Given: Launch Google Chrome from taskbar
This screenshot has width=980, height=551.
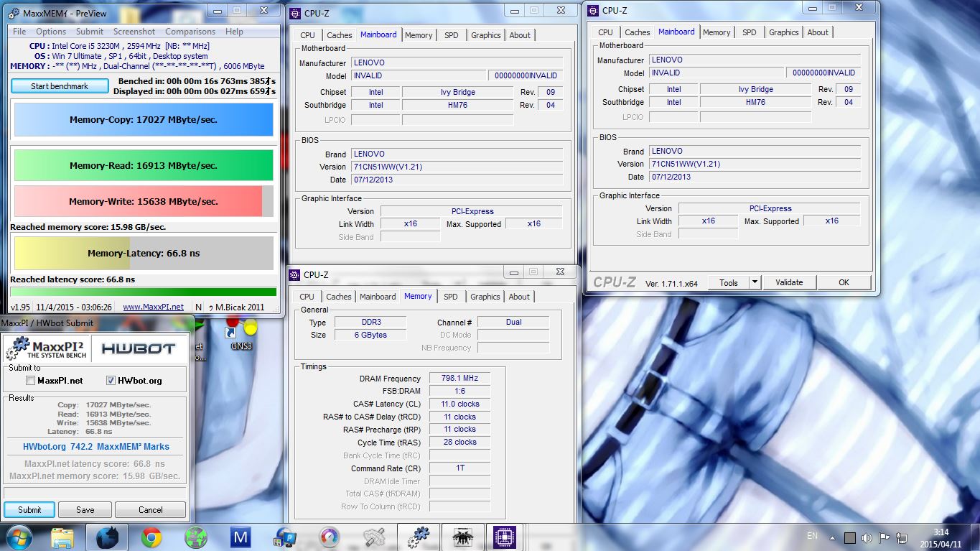Looking at the screenshot, I should (x=151, y=537).
